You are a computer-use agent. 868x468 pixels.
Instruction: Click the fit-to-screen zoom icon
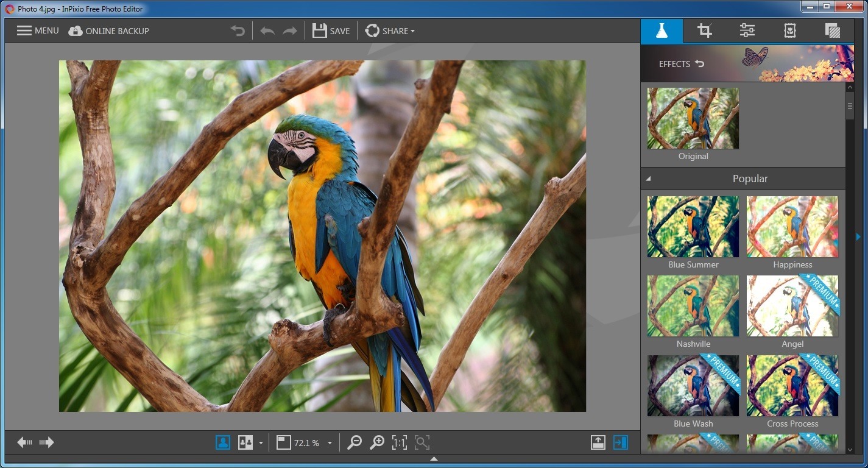pos(422,442)
